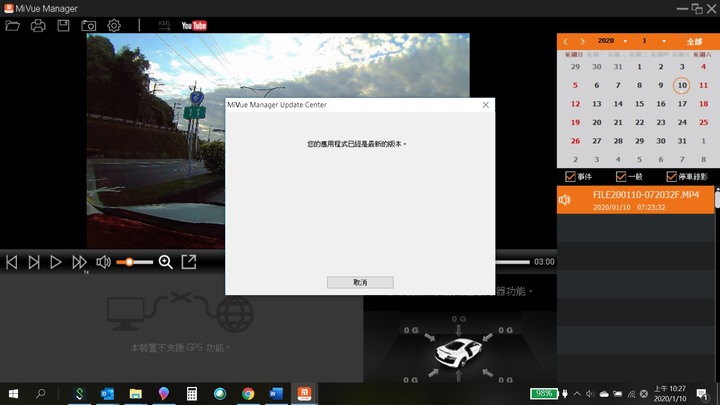Click the battery 98% indicator

544,394
